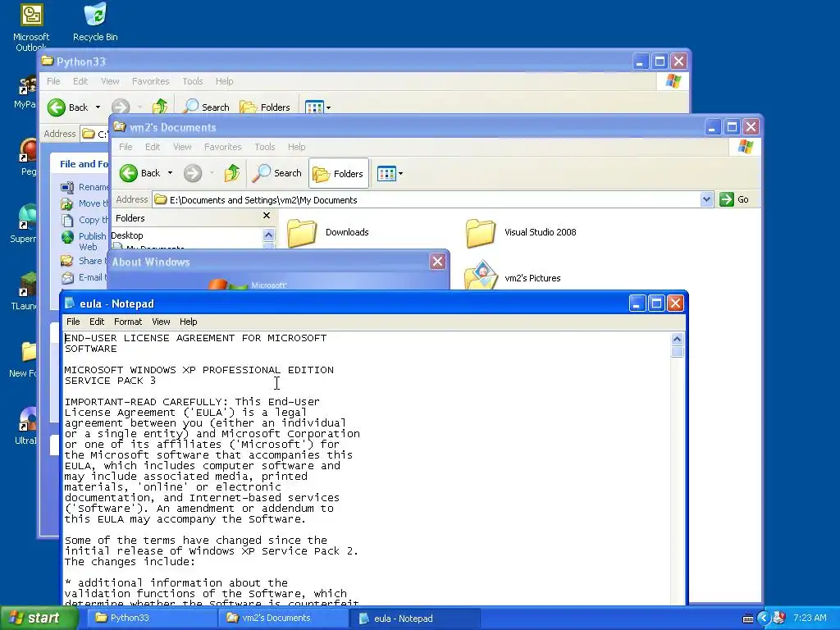Image resolution: width=840 pixels, height=630 pixels.
Task: Click system tray expand arrow
Action: (764, 618)
